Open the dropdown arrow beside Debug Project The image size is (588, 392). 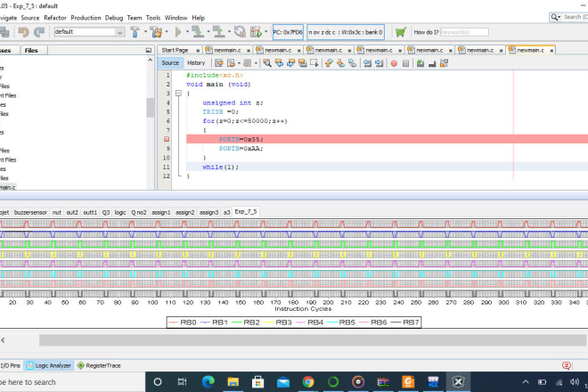tap(266, 31)
